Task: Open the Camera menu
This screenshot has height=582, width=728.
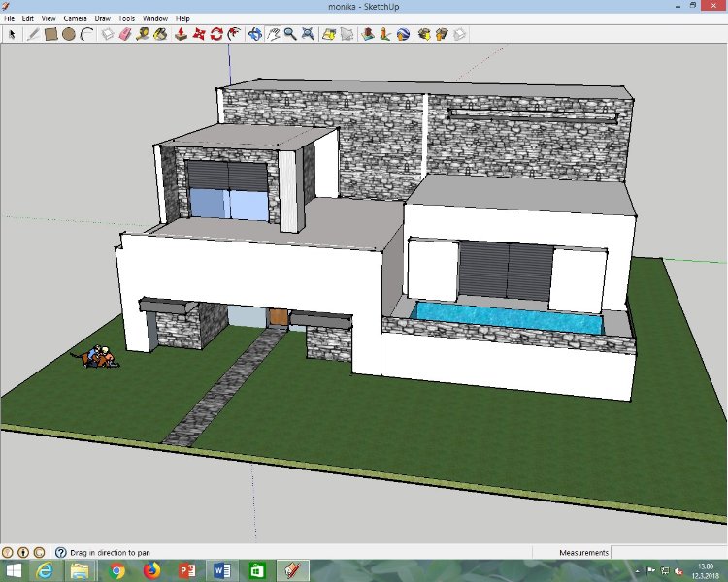Action: point(75,18)
